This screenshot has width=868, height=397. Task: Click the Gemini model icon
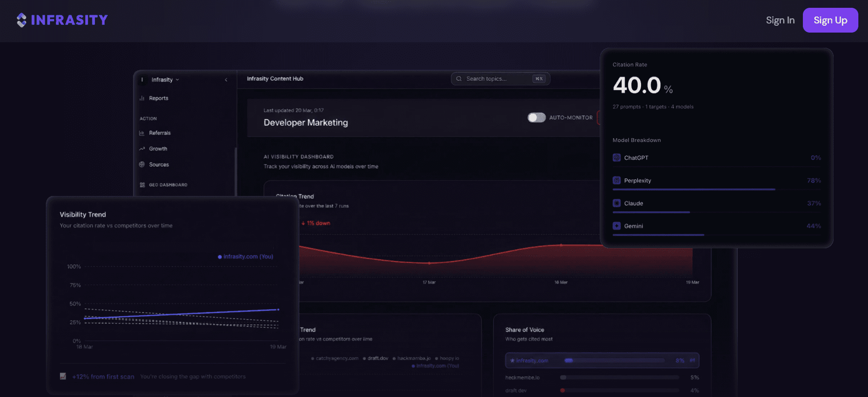(x=617, y=226)
